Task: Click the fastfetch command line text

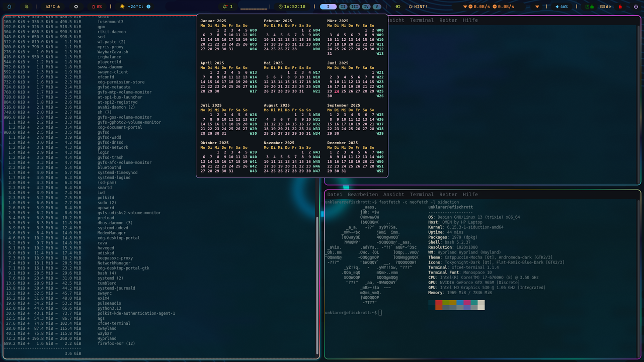Action: tap(419, 202)
